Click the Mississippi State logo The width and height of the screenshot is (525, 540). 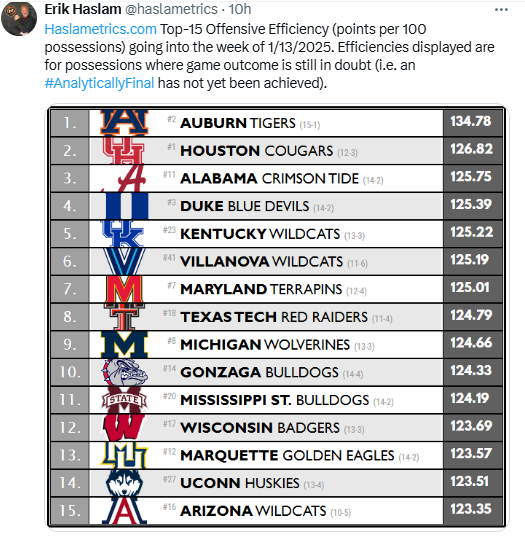tap(124, 400)
